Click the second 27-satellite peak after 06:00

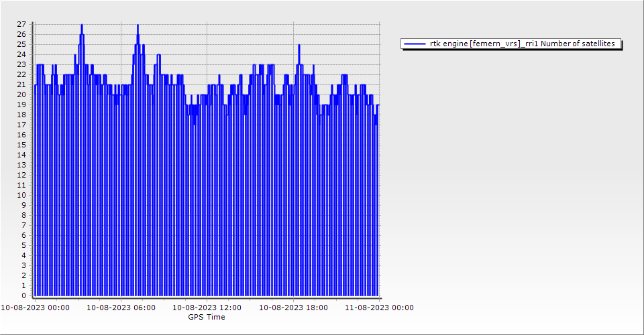[x=138, y=25]
